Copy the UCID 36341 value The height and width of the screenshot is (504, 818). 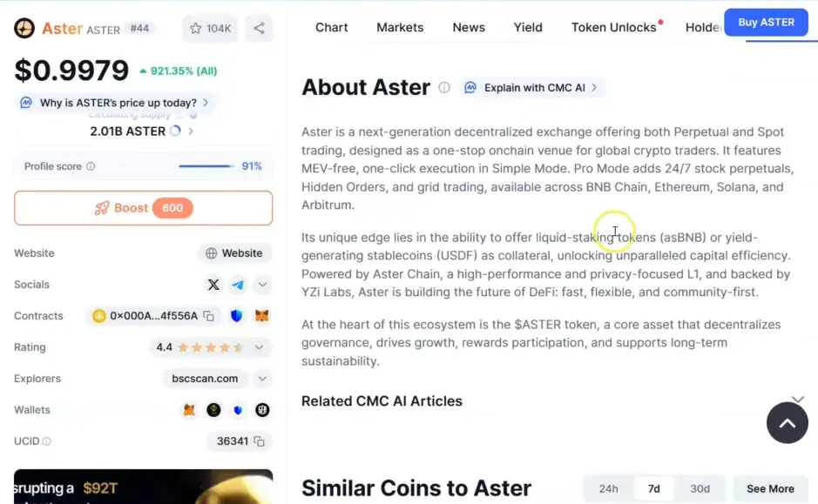coord(260,441)
